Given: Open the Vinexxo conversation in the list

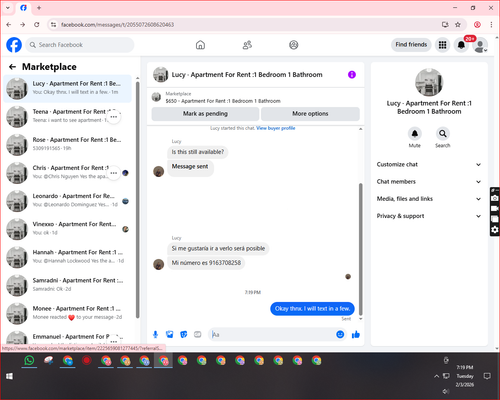Looking at the screenshot, I should 68,229.
